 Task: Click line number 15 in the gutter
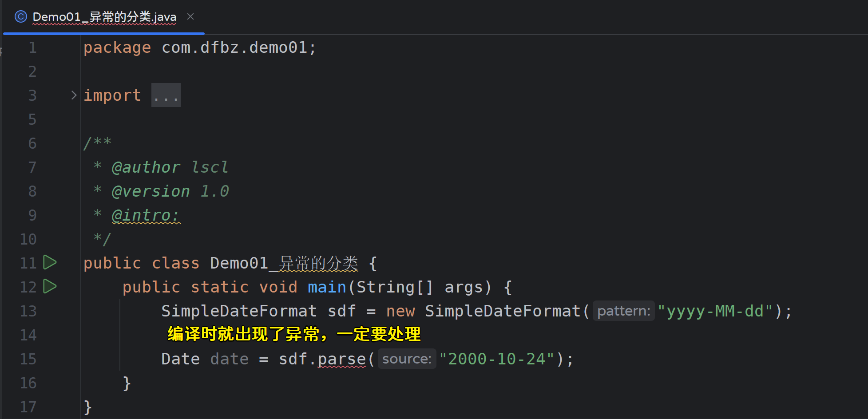(x=28, y=359)
